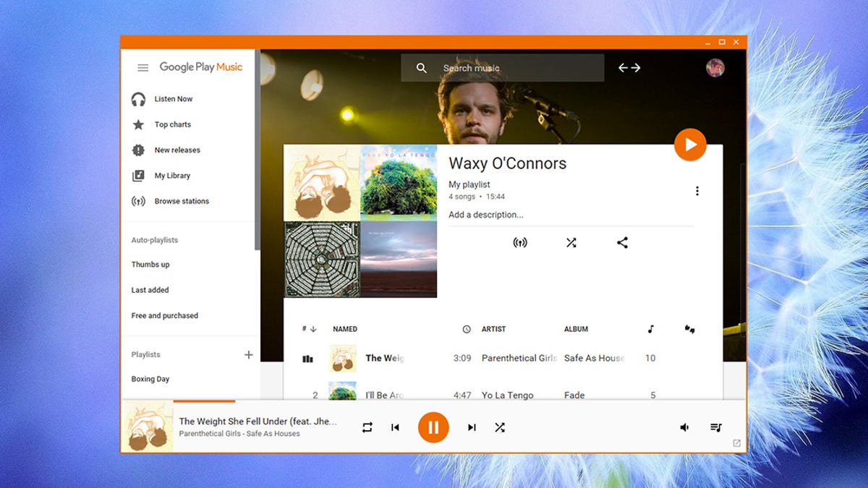Click the star icon beside Top charts
Viewport: 868px width, 488px height.
pyautogui.click(x=138, y=124)
